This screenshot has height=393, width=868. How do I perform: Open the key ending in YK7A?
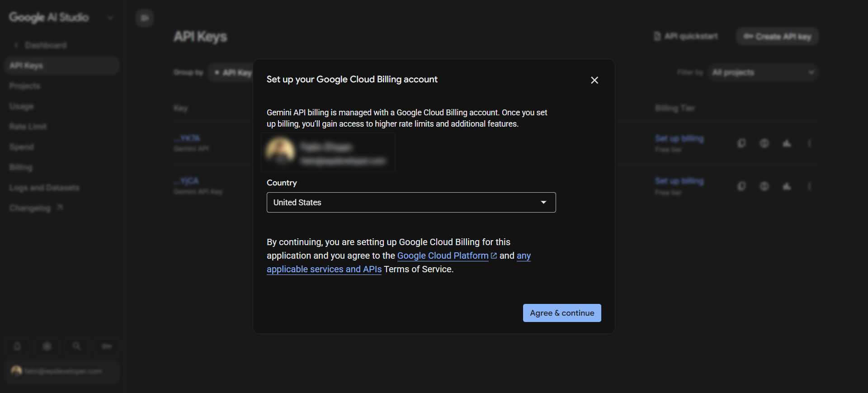[x=187, y=138]
